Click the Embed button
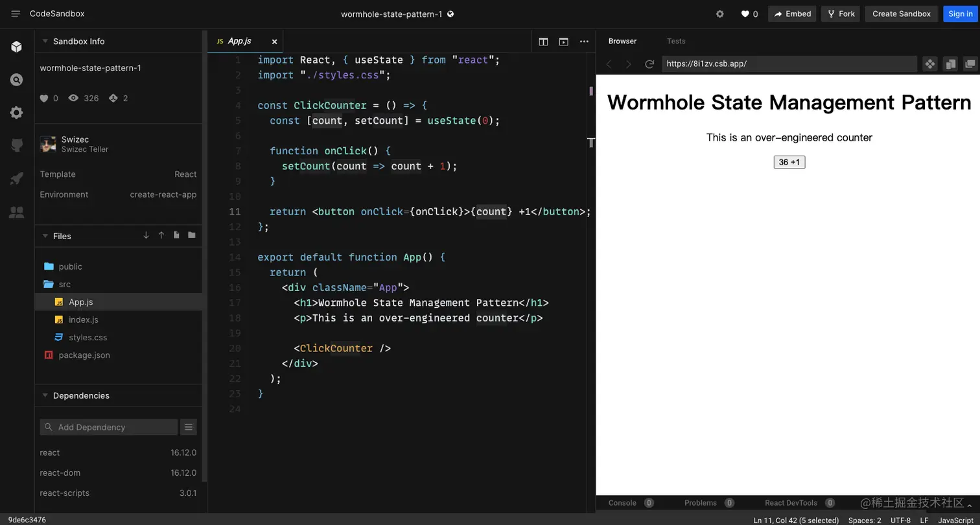Image resolution: width=980 pixels, height=525 pixels. pyautogui.click(x=792, y=14)
